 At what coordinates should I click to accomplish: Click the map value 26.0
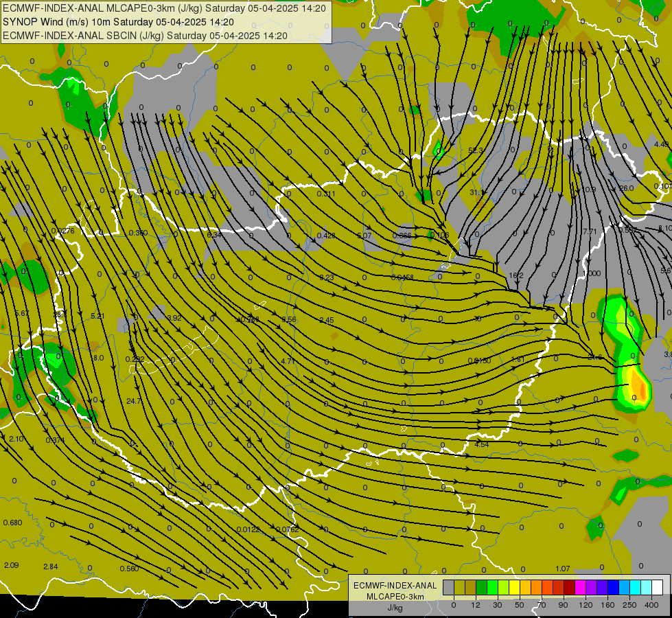(x=626, y=188)
